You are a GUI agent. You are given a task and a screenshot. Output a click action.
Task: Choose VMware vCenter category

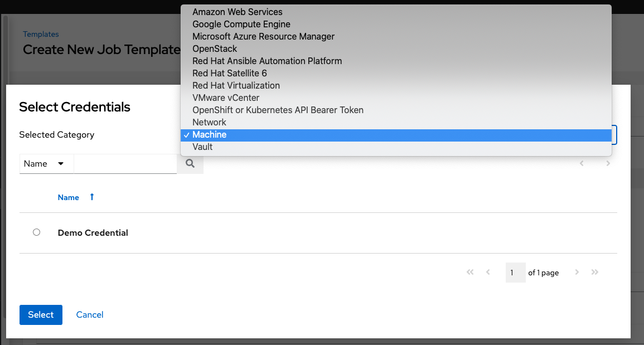coord(396,98)
